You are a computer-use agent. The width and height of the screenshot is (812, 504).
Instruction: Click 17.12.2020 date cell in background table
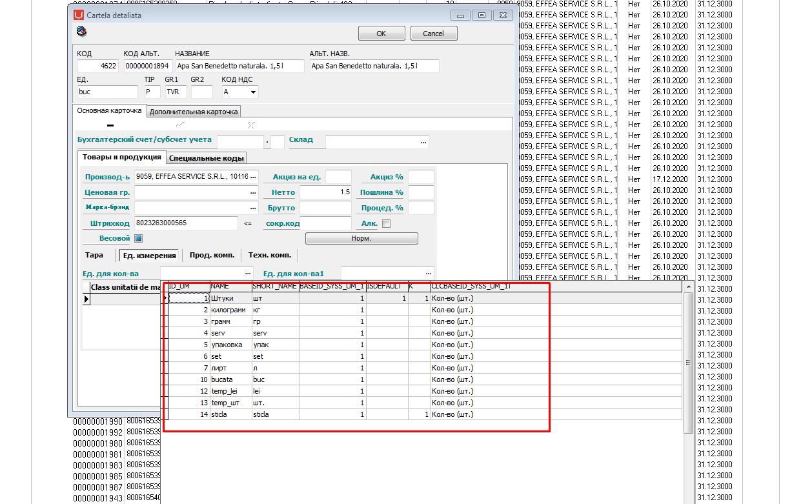[x=671, y=179]
